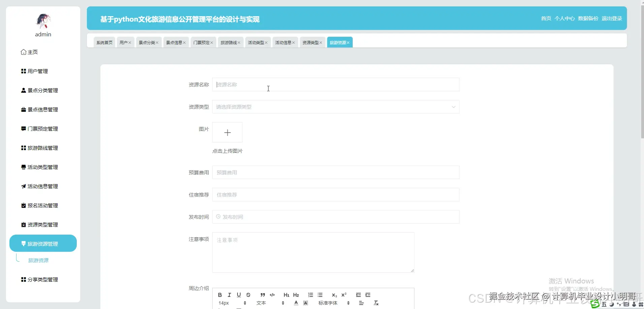Apply bold formatting in the editor
This screenshot has width=644, height=309.
219,295
